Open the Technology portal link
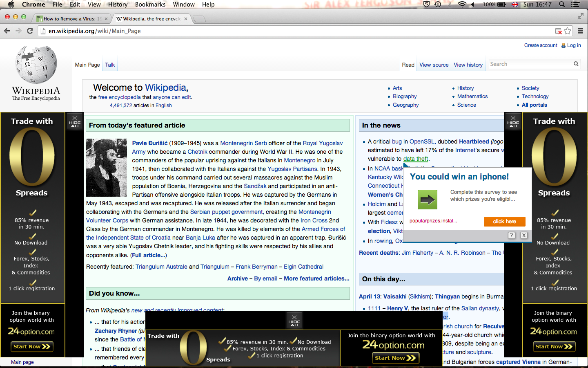 535,96
